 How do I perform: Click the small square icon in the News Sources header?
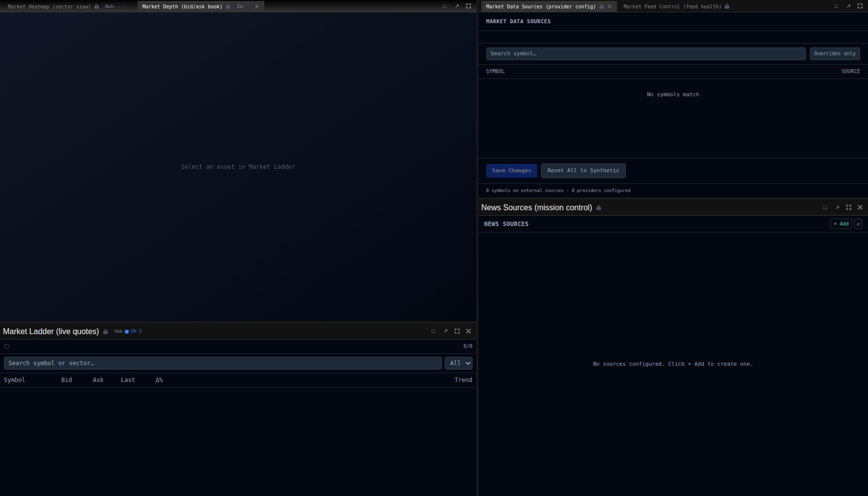point(825,207)
